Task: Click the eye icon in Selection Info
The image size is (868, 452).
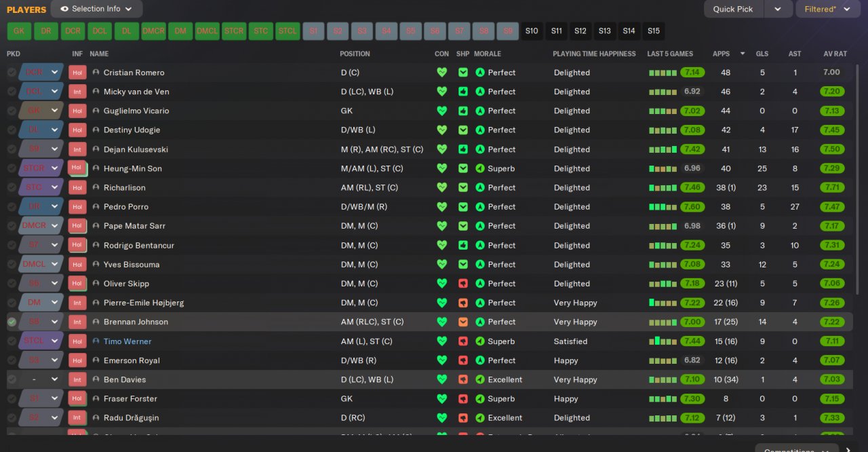Action: (64, 9)
